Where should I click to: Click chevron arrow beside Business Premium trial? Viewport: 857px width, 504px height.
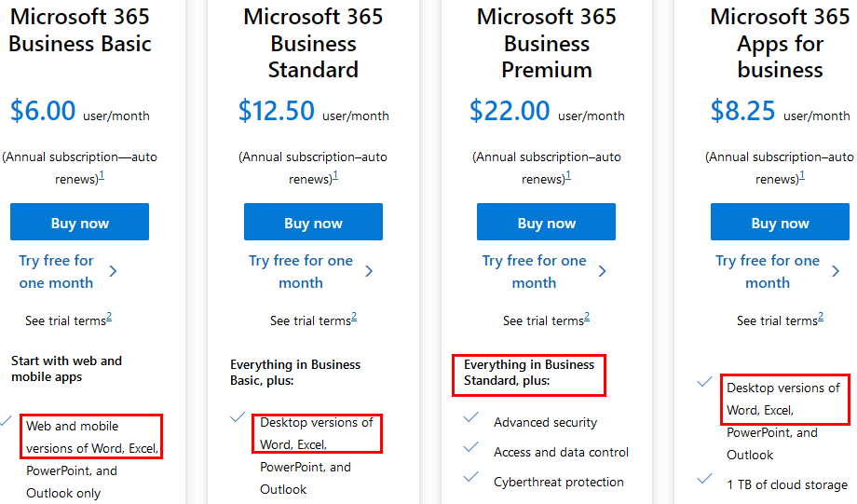pyautogui.click(x=602, y=271)
